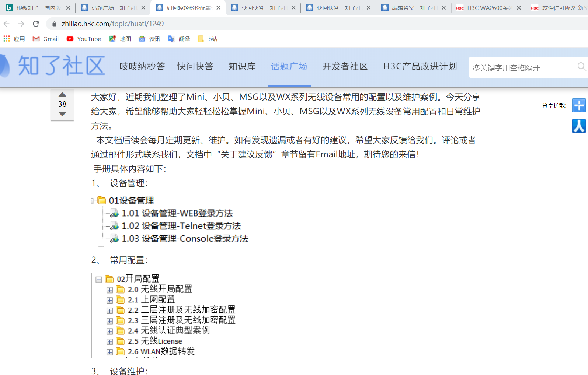Click the line 手册具体内容如下
The image size is (588, 375).
pyautogui.click(x=130, y=169)
